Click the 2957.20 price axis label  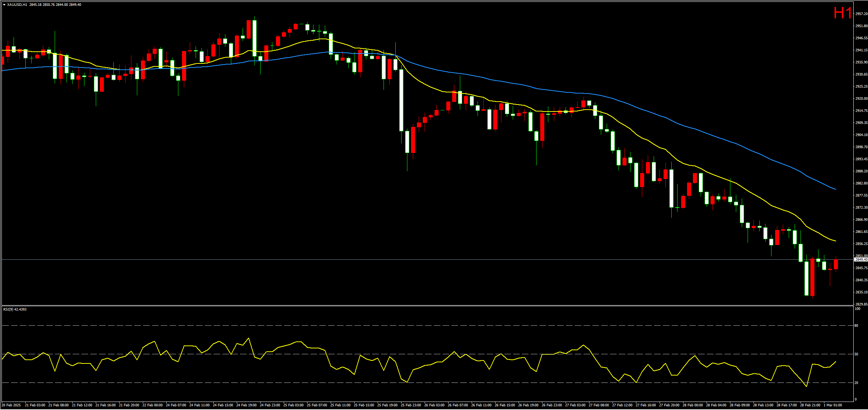[x=861, y=14]
